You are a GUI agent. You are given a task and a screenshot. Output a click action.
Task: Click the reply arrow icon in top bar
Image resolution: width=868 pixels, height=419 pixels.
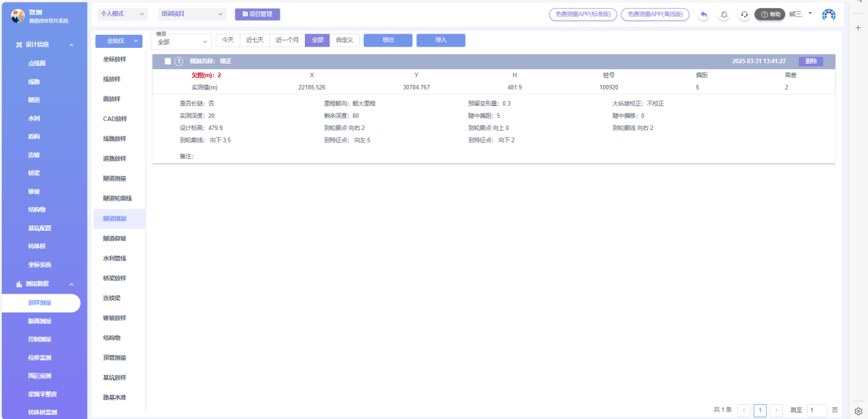pos(704,14)
